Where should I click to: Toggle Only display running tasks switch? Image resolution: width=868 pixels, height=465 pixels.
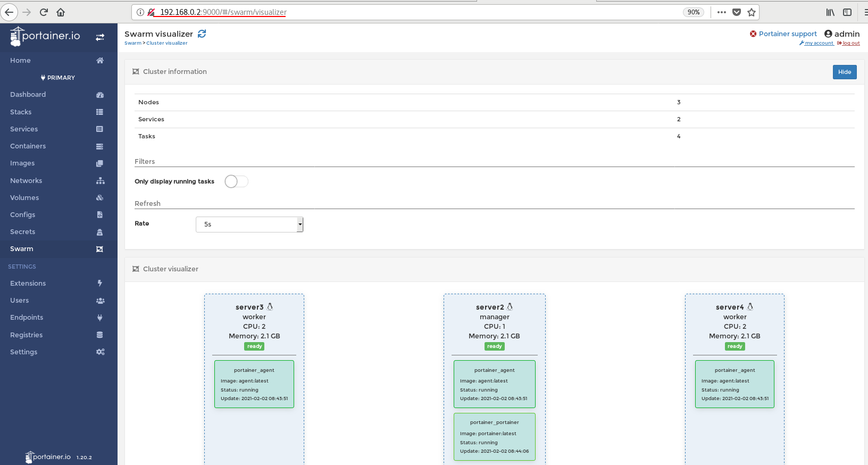[236, 181]
